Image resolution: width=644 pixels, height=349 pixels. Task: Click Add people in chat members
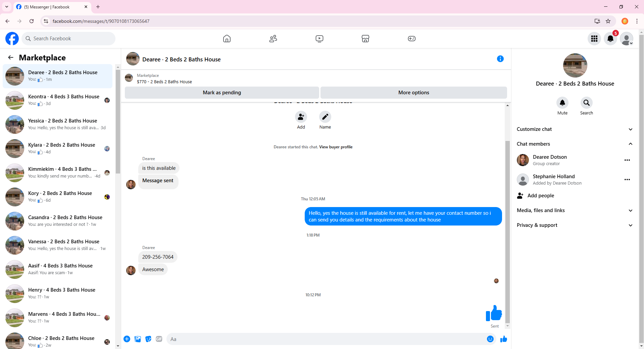[541, 196]
